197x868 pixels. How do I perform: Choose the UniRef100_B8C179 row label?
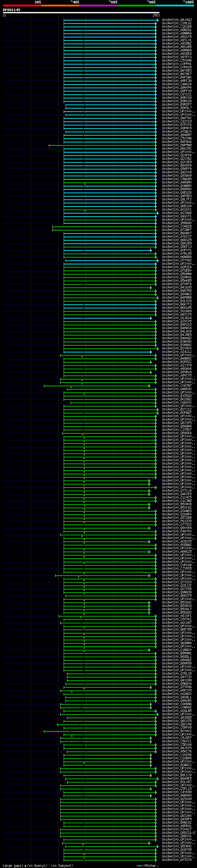(177, 775)
